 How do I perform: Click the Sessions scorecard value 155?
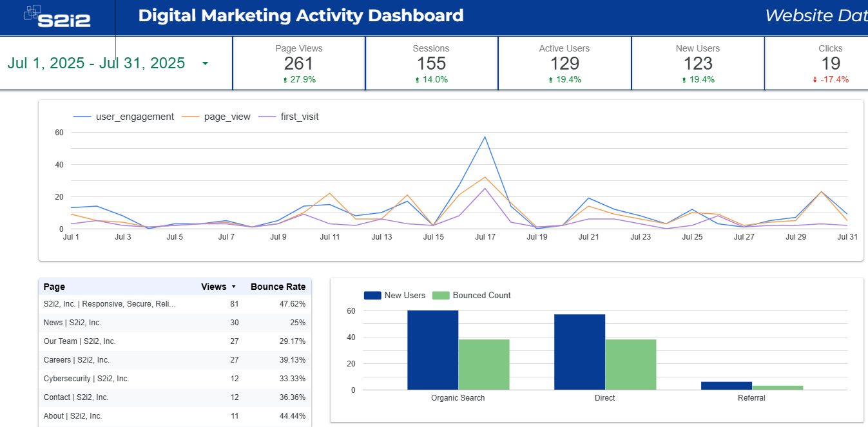(431, 63)
